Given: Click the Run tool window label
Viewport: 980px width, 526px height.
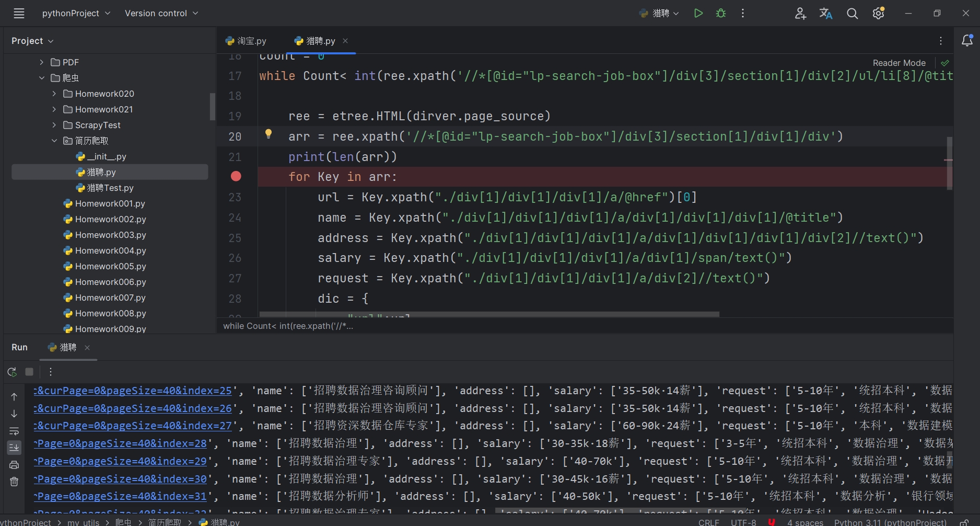Looking at the screenshot, I should (19, 348).
